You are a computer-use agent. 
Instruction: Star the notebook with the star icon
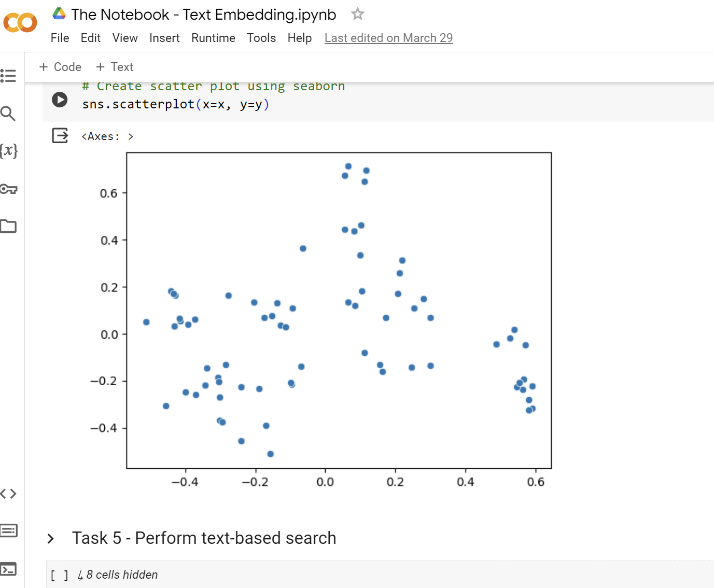(x=357, y=14)
